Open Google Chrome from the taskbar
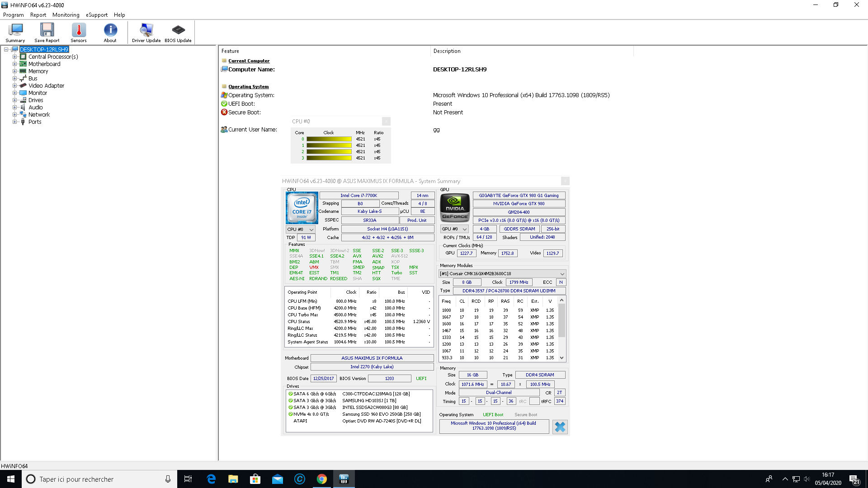Image resolution: width=868 pixels, height=488 pixels. 321,479
